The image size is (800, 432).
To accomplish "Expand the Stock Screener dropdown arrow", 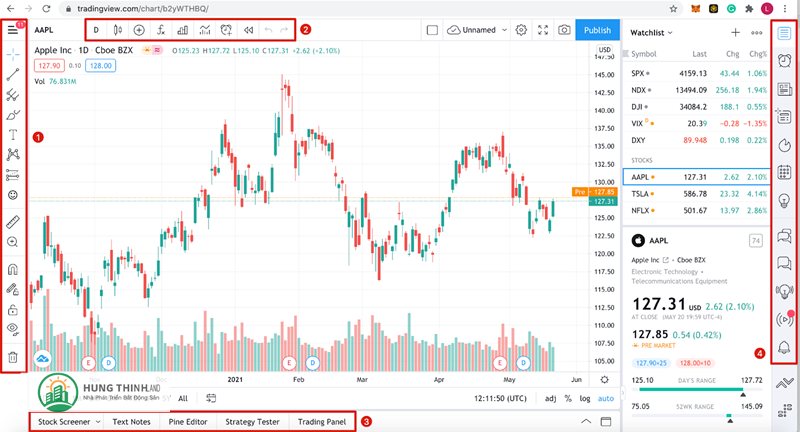I will (x=97, y=422).
